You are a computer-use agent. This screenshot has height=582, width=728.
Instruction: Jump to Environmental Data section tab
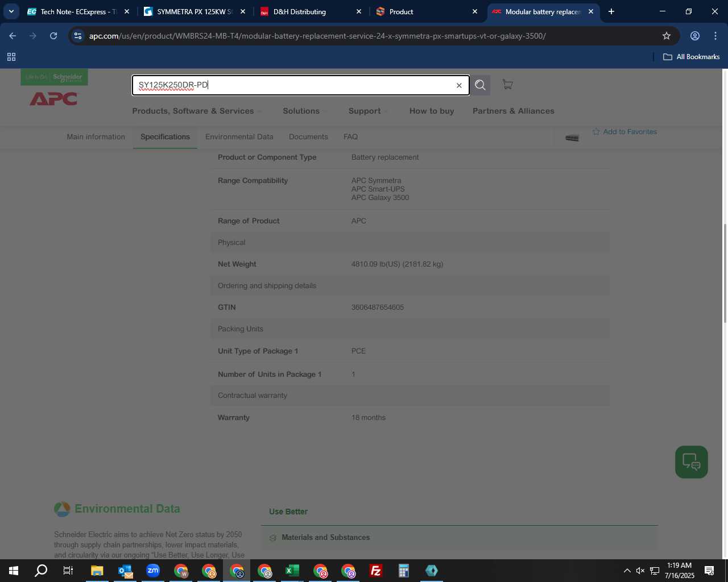(239, 137)
